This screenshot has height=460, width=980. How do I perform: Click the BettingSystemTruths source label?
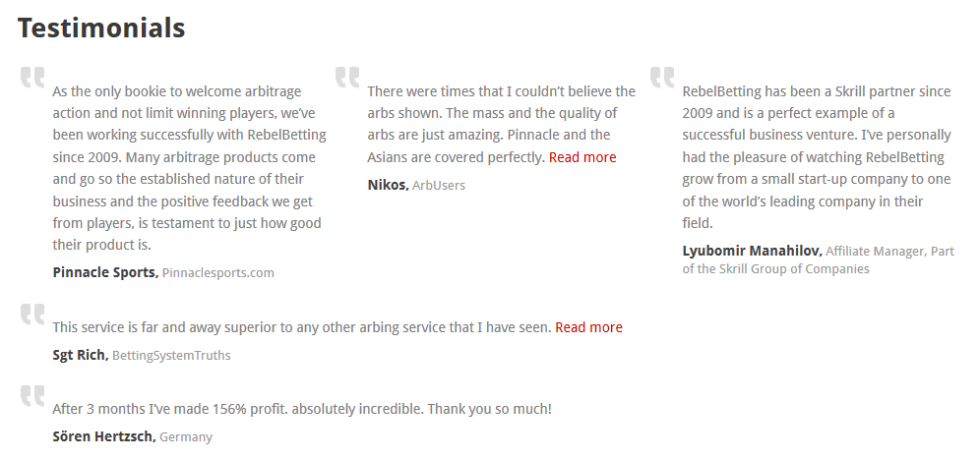pyautogui.click(x=171, y=356)
